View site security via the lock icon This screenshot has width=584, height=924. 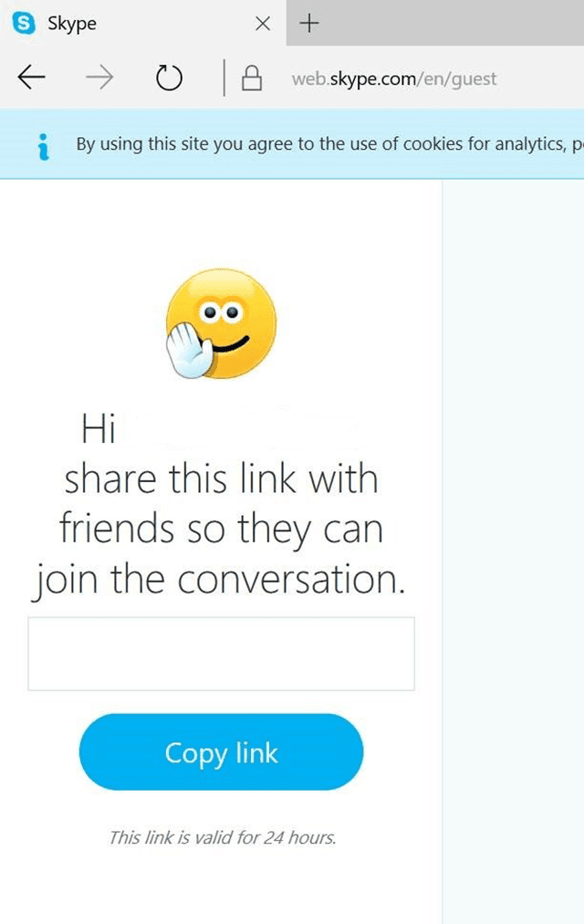coord(252,78)
